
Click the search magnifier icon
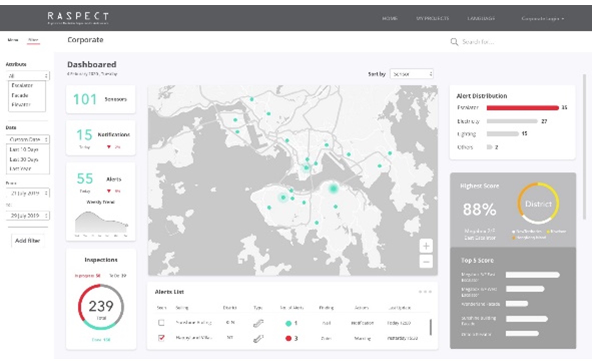tap(454, 42)
